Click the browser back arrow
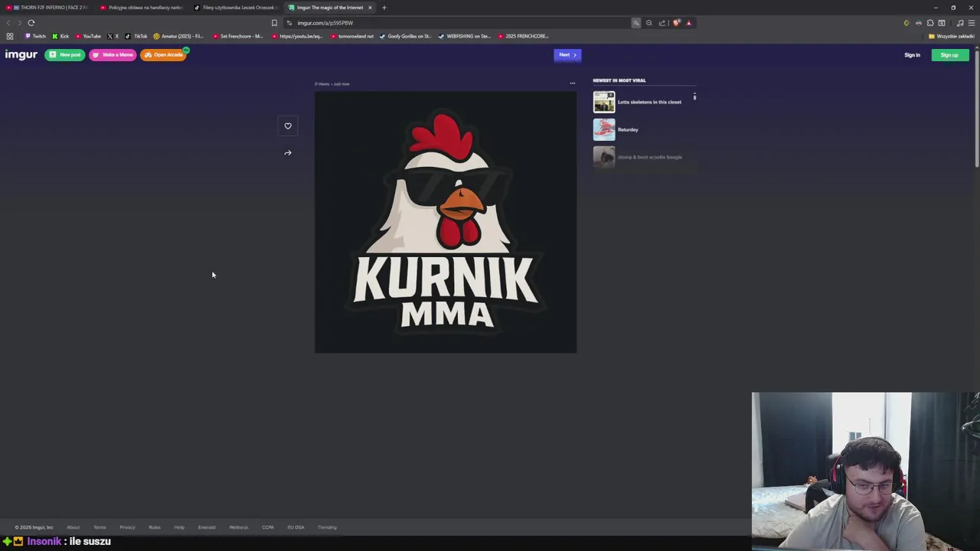 point(8,23)
